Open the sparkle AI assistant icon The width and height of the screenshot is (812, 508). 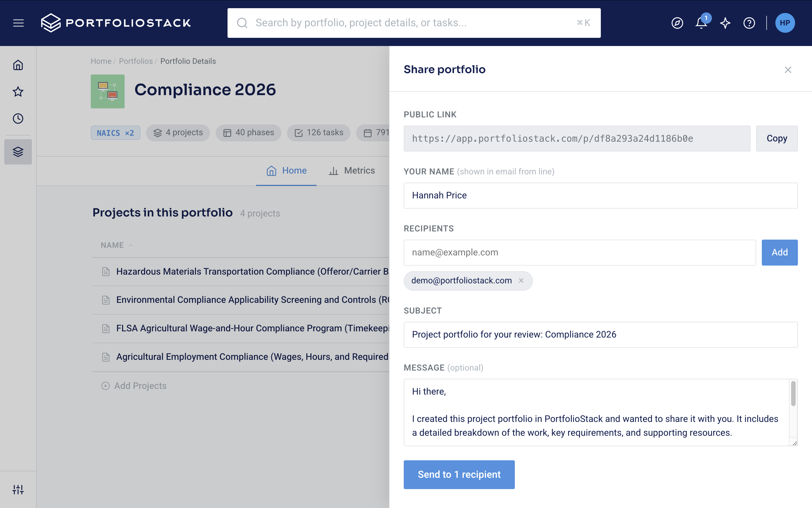coord(725,23)
